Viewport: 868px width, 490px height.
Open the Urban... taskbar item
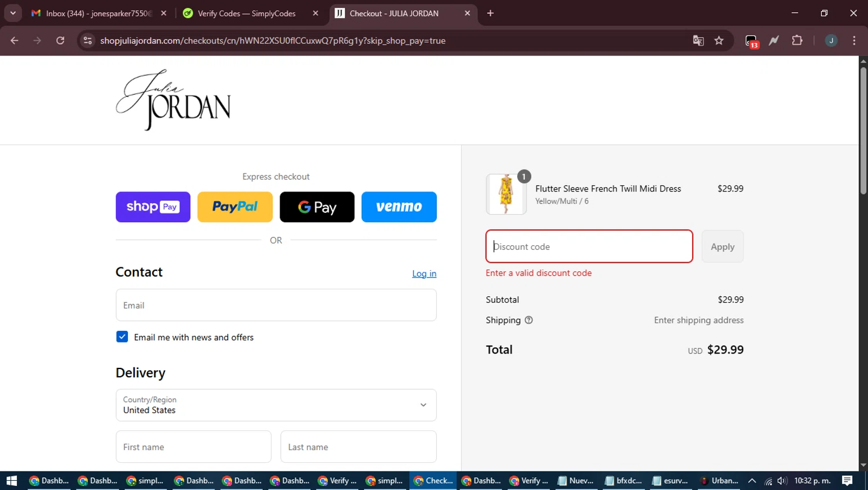coord(718,481)
